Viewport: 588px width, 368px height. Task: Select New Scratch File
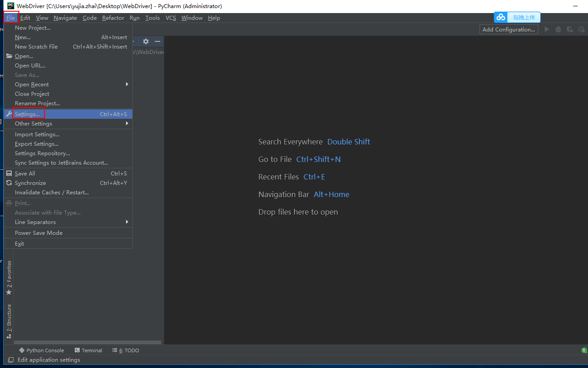point(68,47)
